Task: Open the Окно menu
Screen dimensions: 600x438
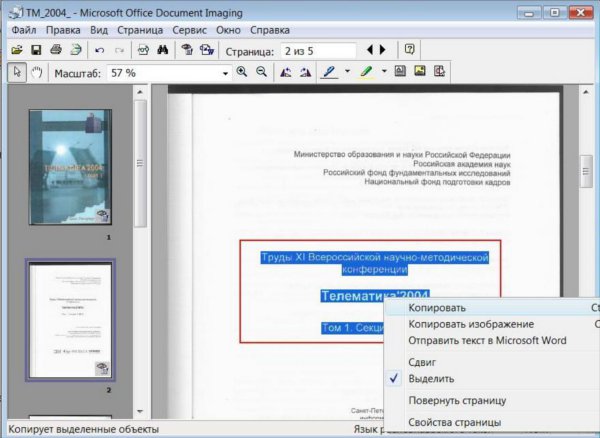Action: [228, 30]
